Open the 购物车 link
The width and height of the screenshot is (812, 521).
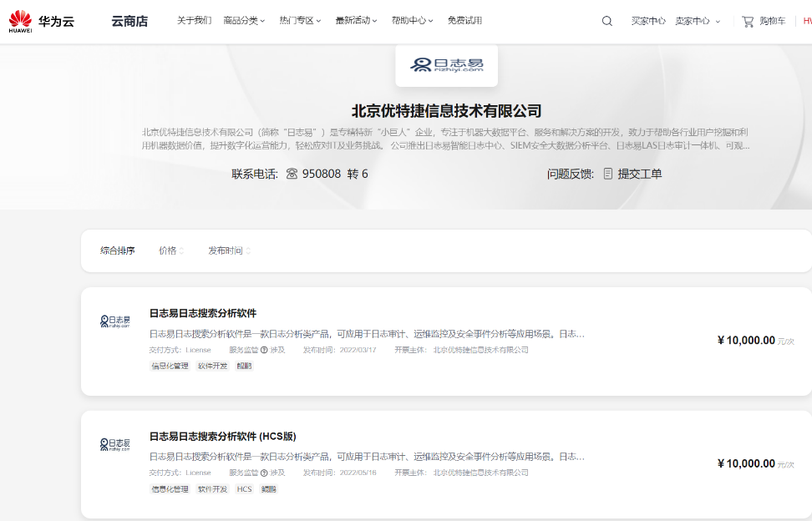click(772, 21)
